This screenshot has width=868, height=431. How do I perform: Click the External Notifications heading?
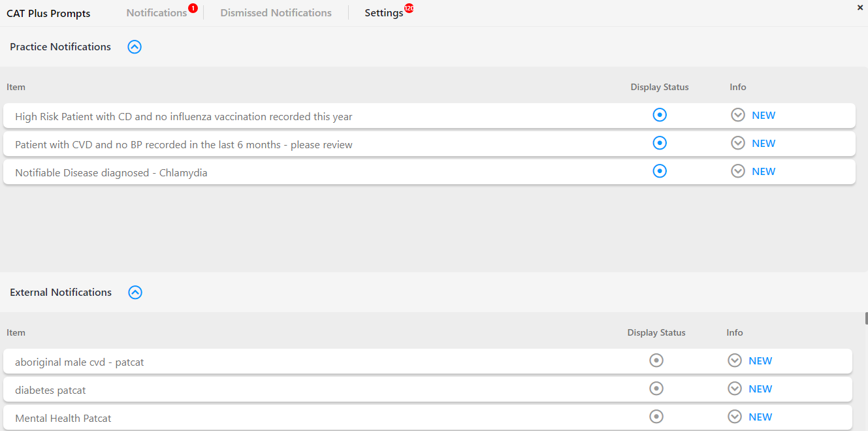tap(61, 293)
